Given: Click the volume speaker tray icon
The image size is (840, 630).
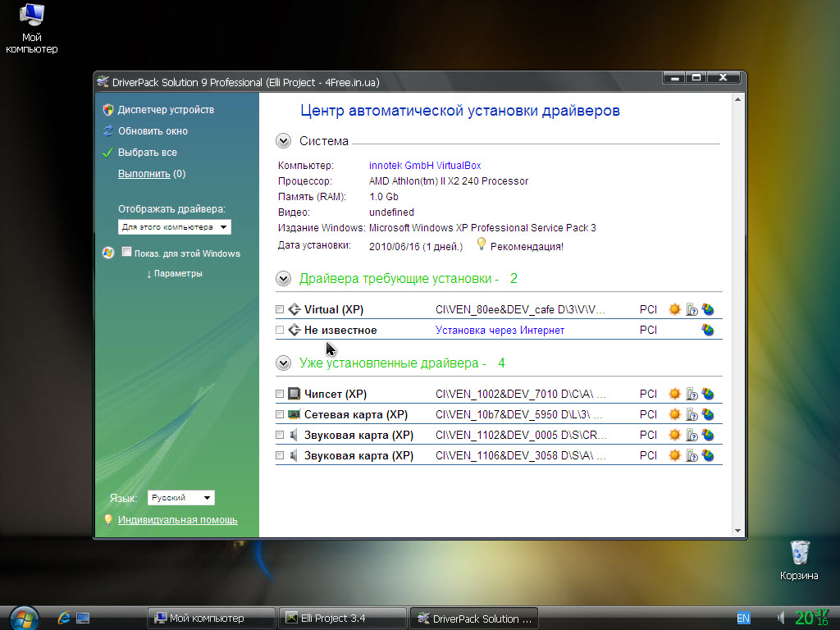Looking at the screenshot, I should [781, 619].
